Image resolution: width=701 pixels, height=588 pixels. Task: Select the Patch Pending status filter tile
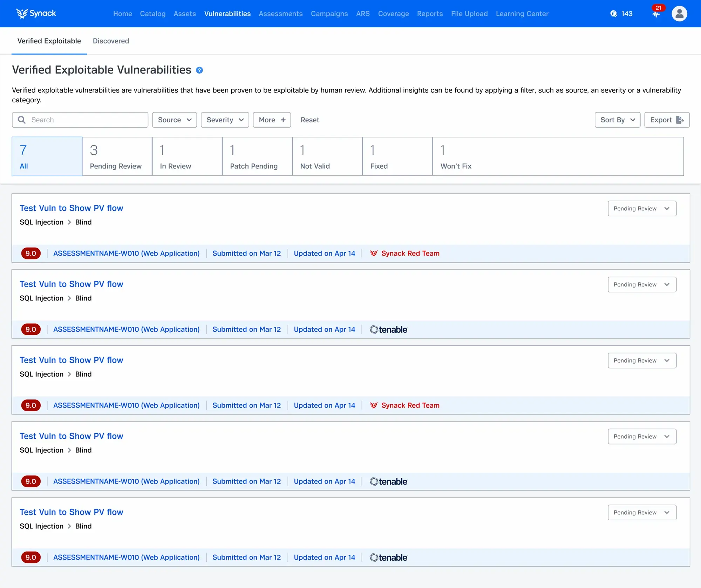point(257,156)
